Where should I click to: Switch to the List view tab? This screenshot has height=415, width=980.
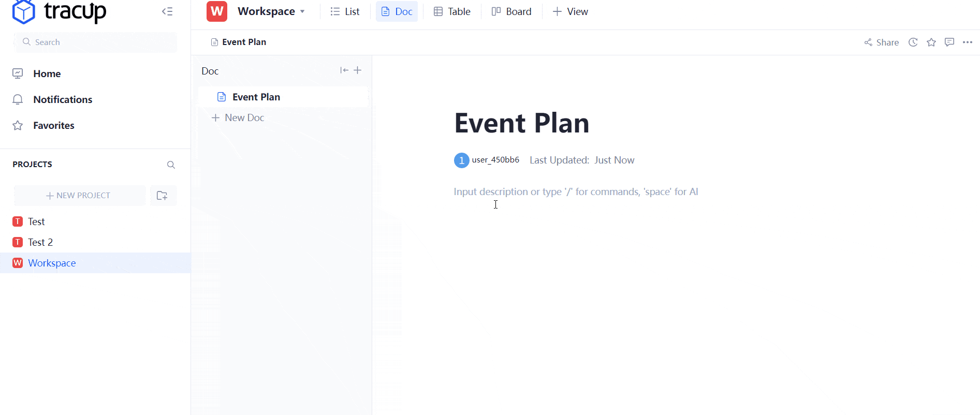click(x=345, y=11)
